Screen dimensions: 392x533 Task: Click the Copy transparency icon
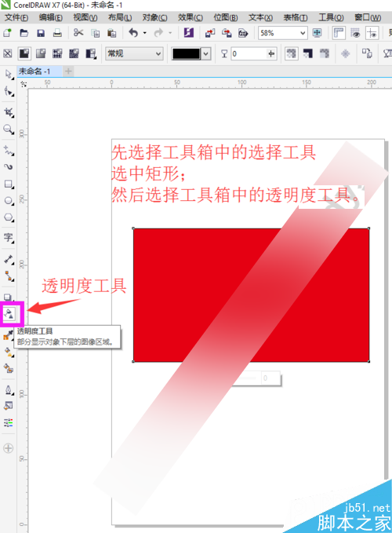click(x=367, y=53)
